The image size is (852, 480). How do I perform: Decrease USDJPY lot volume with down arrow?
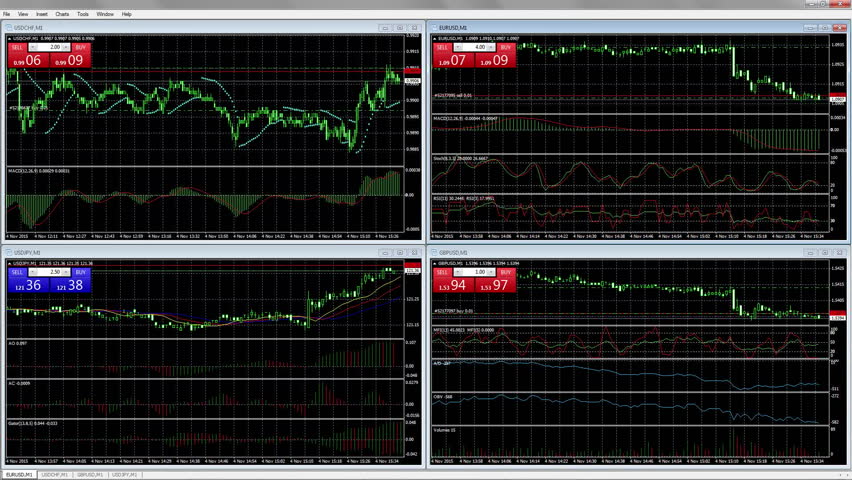tap(33, 272)
